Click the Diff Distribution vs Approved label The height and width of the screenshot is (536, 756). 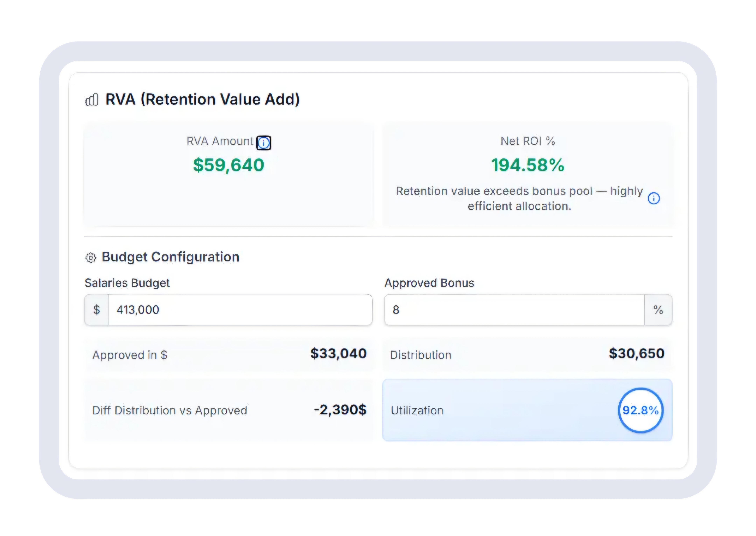[x=170, y=410]
